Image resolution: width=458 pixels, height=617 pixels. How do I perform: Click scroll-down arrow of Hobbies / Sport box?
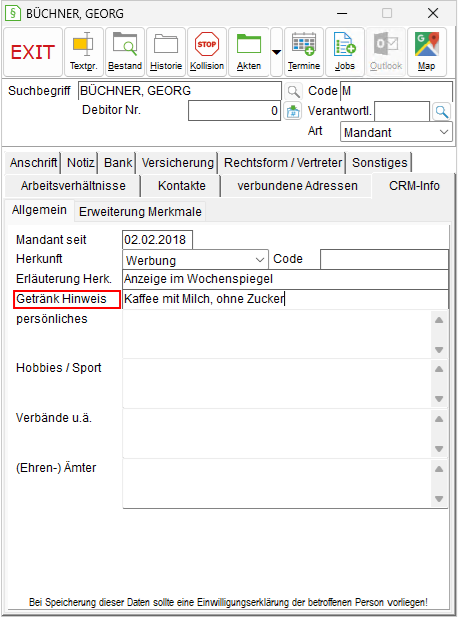click(x=439, y=399)
